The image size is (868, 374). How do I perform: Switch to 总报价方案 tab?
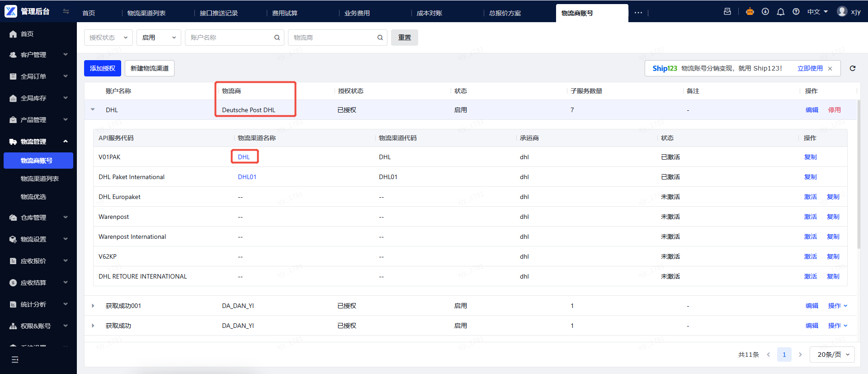[505, 13]
